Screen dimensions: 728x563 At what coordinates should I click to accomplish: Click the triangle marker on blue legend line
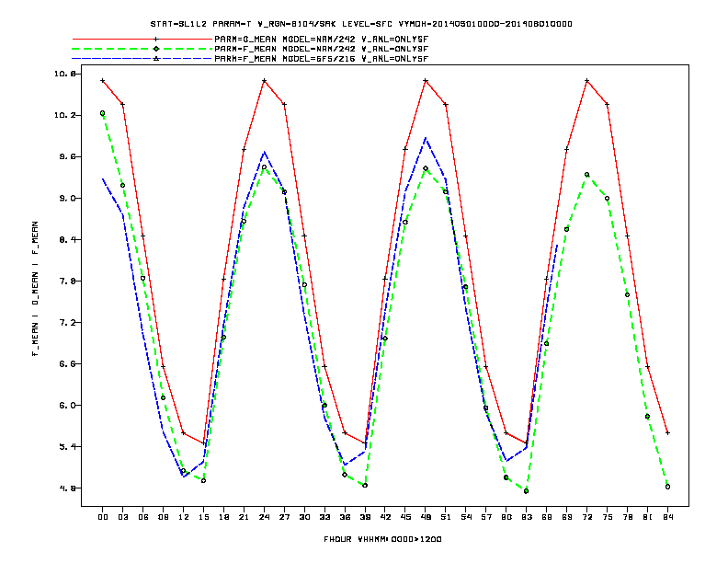tap(156, 59)
